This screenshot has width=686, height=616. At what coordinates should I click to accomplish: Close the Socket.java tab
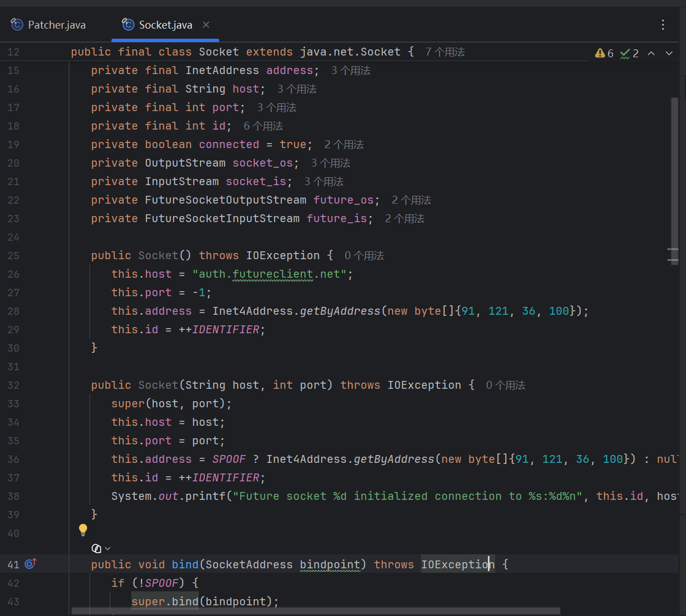tap(206, 25)
